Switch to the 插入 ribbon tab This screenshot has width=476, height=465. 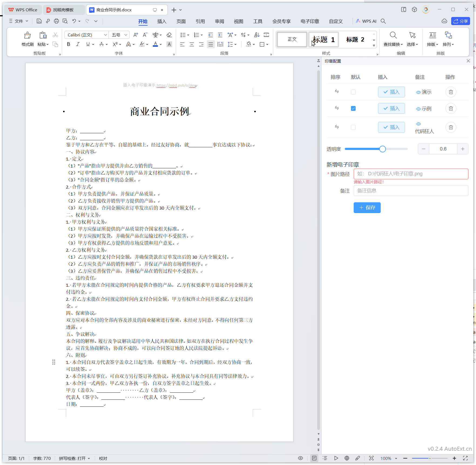(x=162, y=21)
